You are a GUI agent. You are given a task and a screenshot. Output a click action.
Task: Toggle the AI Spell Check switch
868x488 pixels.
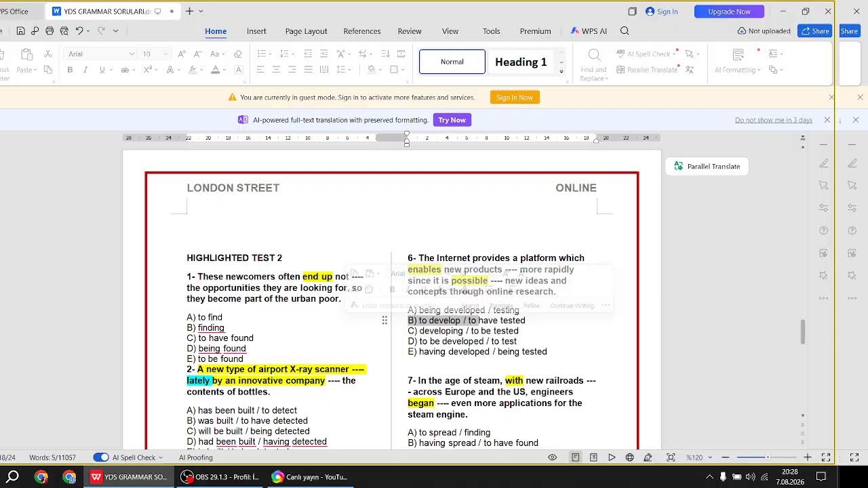(100, 457)
